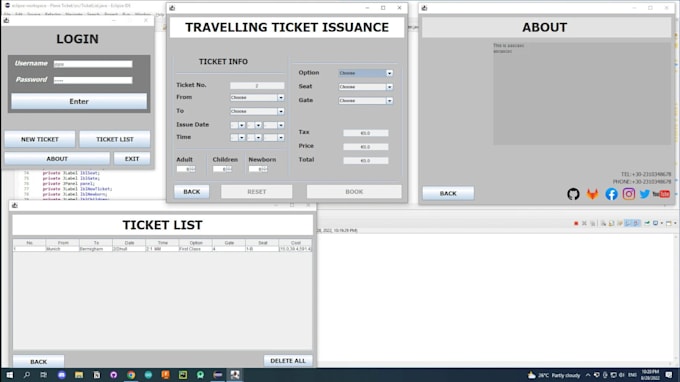Click TICKET LIST button in Login window
The width and height of the screenshot is (680, 382).
115,139
